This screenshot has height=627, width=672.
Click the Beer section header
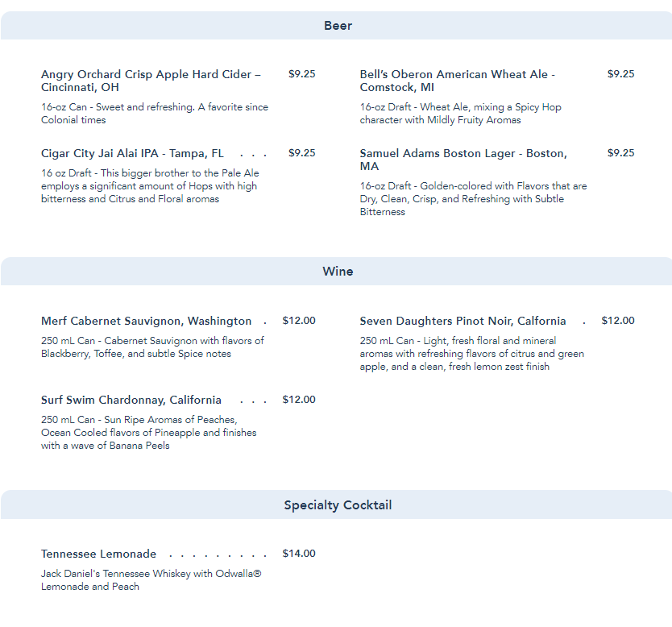click(338, 26)
